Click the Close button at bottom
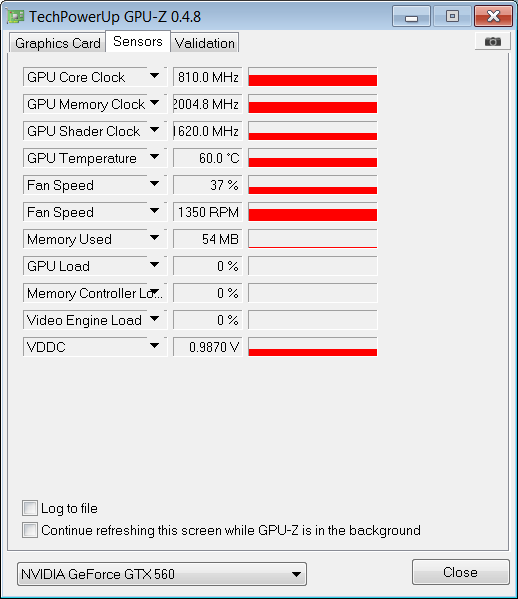The width and height of the screenshot is (518, 599). [460, 572]
